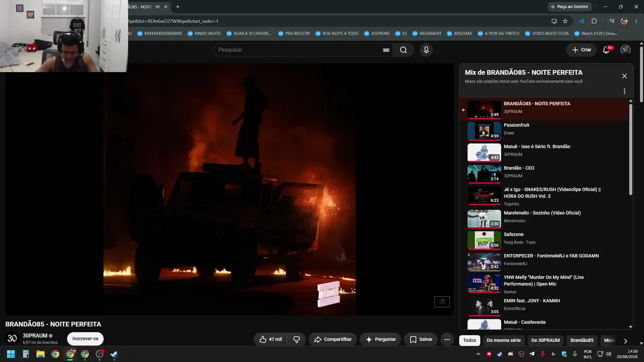Show hidden system tray icons

coord(478,354)
